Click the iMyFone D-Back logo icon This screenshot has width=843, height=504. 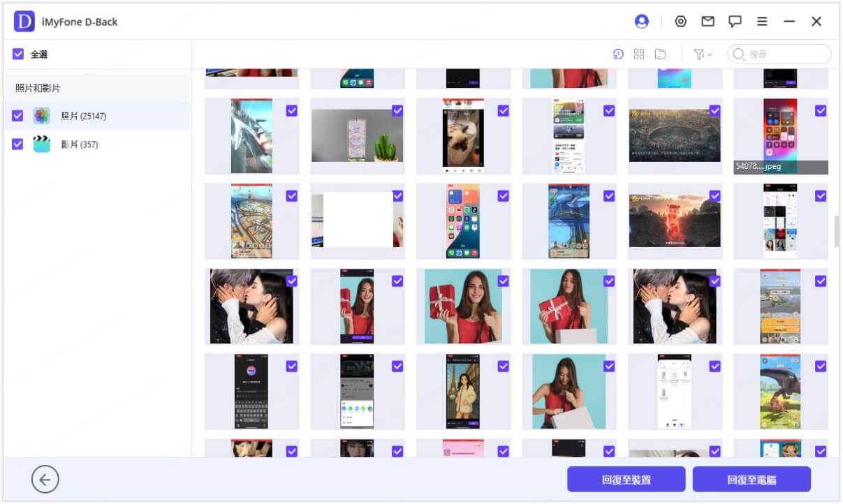coord(24,21)
